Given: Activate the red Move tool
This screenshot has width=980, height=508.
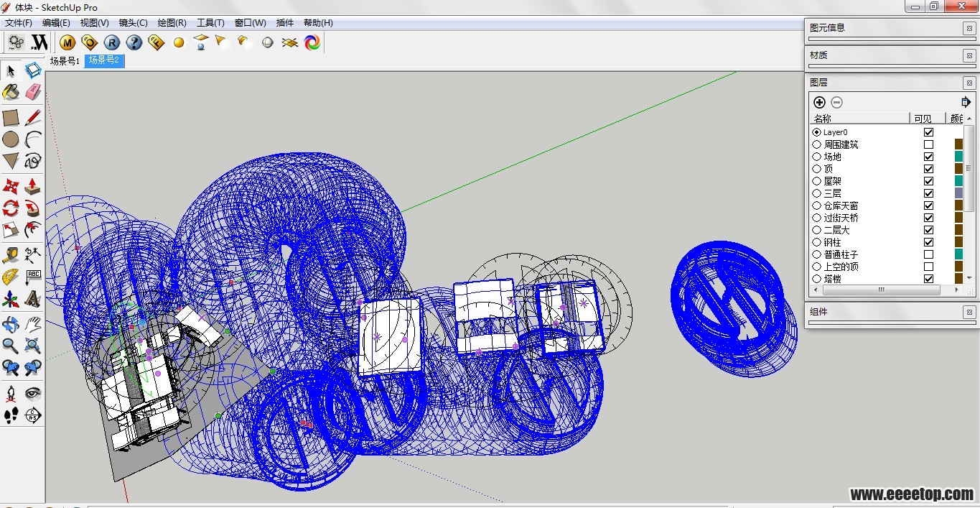Looking at the screenshot, I should click(x=11, y=187).
